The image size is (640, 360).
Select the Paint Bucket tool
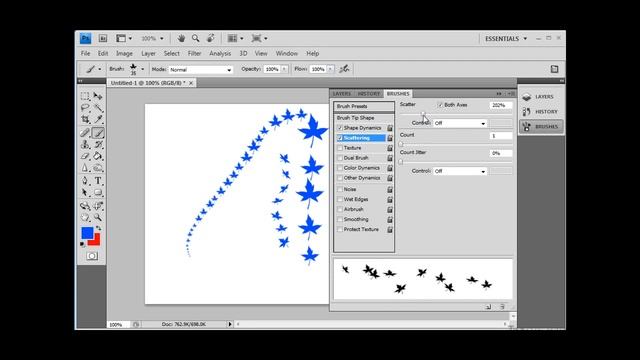[x=98, y=156]
